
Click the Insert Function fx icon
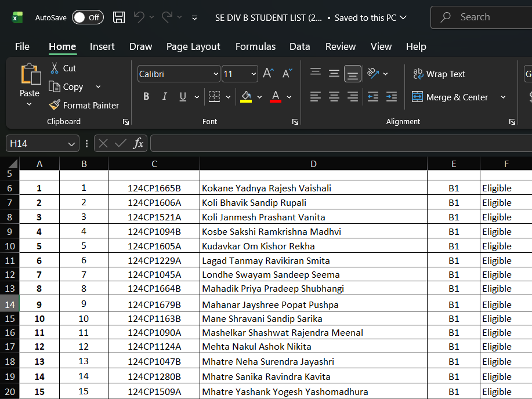coord(138,143)
